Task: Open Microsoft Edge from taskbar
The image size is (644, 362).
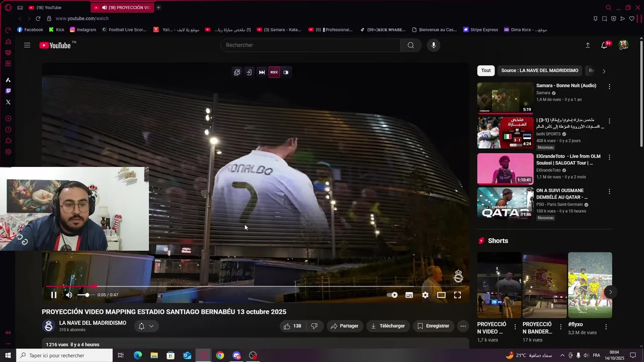Action: pos(138,355)
